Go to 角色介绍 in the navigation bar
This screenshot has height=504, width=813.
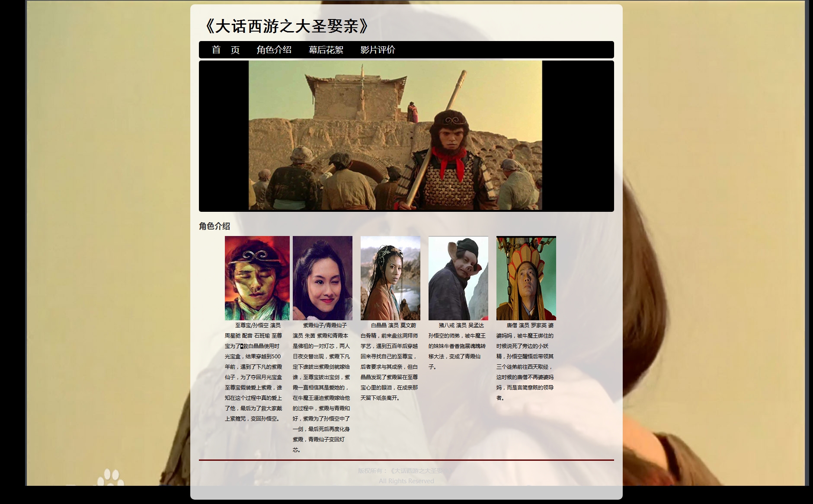click(x=274, y=50)
